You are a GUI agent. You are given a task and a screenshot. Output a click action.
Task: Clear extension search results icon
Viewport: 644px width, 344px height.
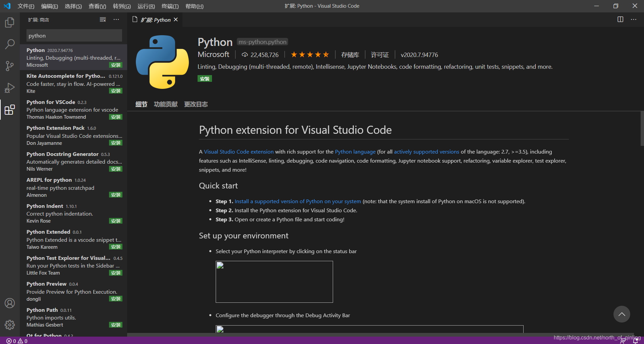point(103,20)
